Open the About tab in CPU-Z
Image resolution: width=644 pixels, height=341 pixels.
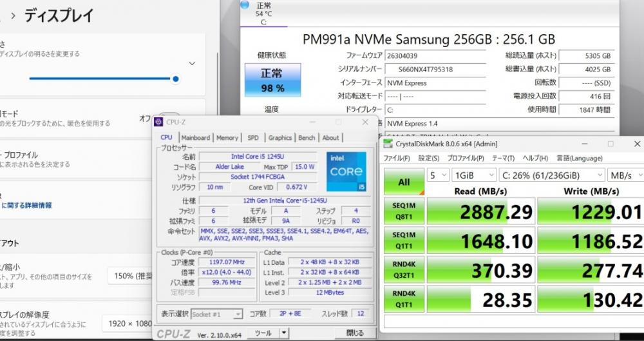pyautogui.click(x=330, y=138)
